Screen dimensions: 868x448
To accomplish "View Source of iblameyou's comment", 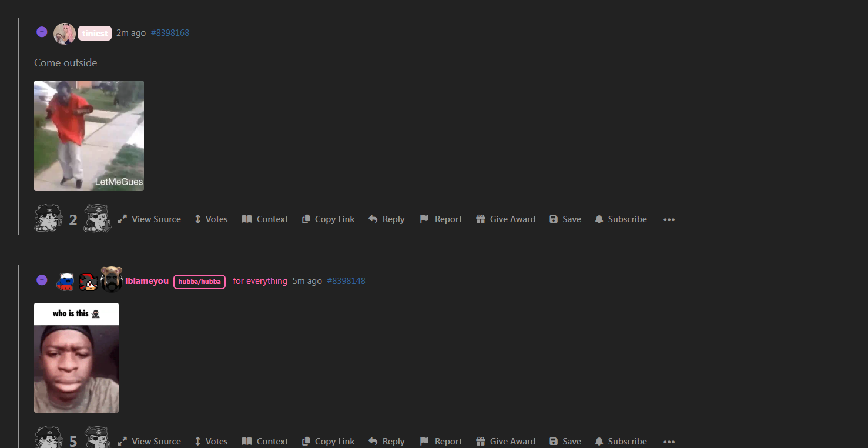I will 149,442.
